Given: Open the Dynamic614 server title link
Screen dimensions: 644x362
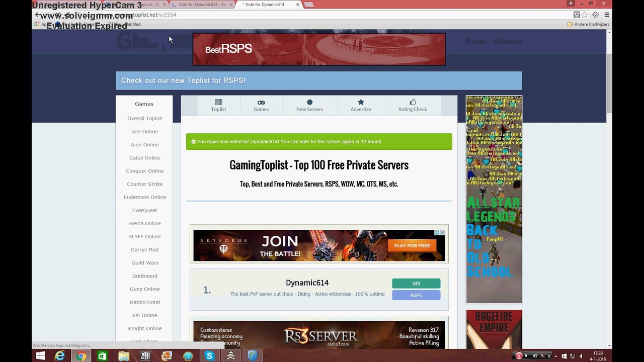Looking at the screenshot, I should (307, 283).
